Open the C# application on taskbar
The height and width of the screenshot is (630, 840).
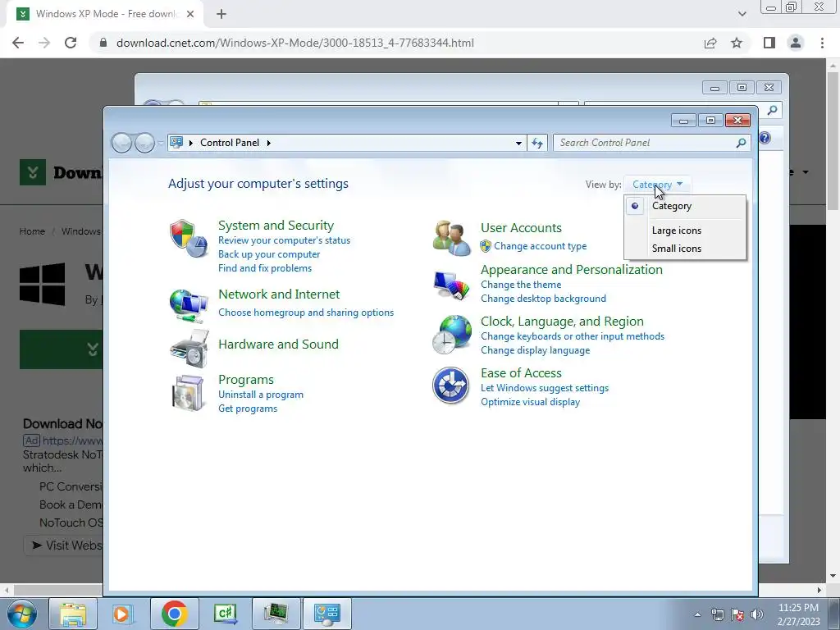tap(225, 614)
